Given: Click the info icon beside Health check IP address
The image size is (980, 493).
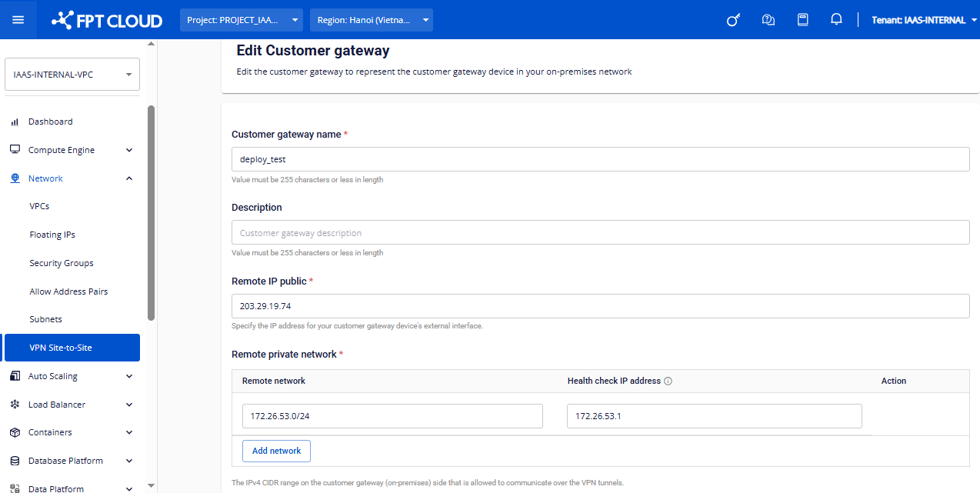Looking at the screenshot, I should coord(668,381).
